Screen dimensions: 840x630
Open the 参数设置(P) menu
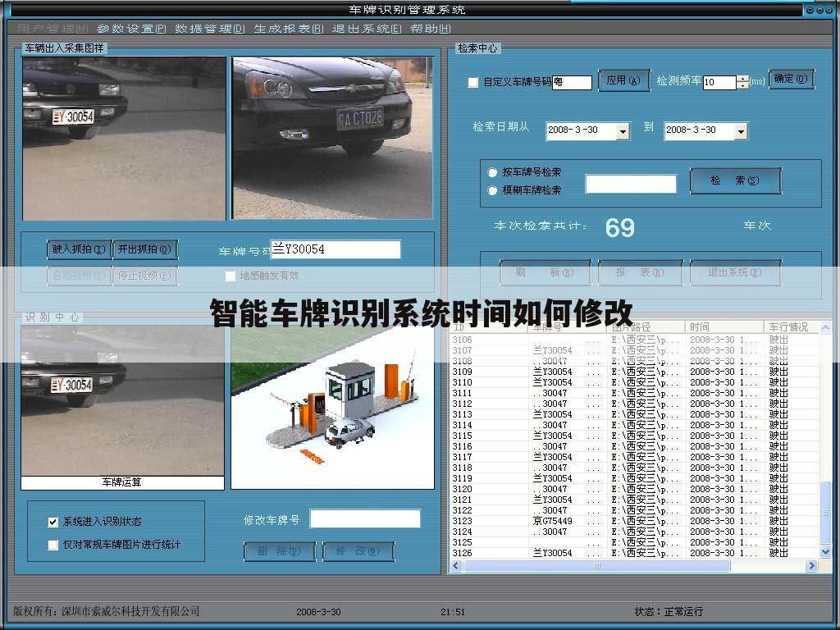(132, 29)
